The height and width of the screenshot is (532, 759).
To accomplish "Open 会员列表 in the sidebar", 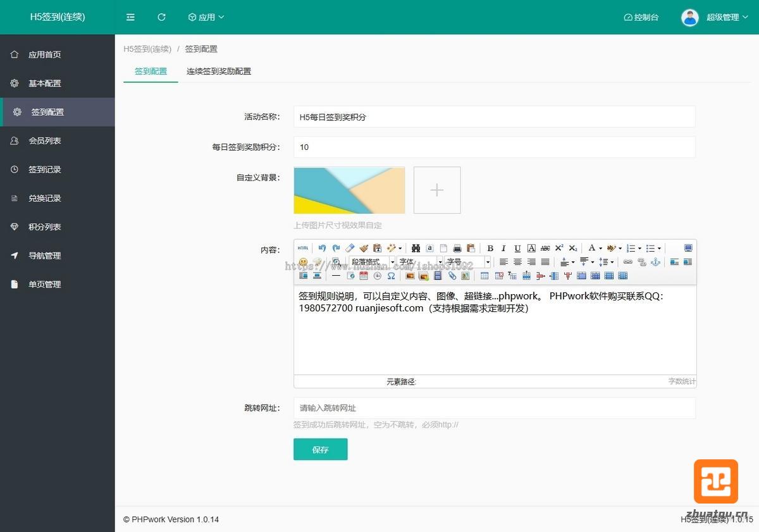I will click(45, 140).
